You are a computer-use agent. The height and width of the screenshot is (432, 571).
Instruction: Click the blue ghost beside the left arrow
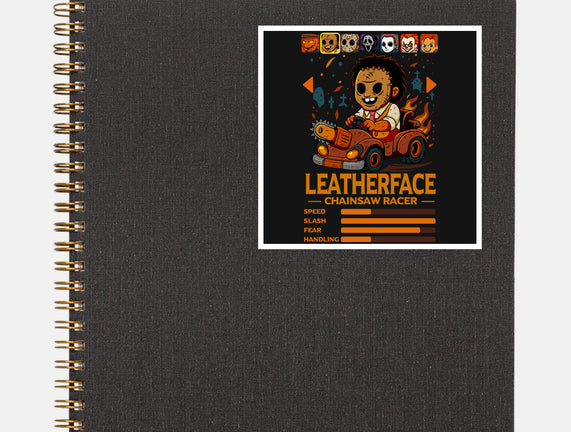(319, 97)
